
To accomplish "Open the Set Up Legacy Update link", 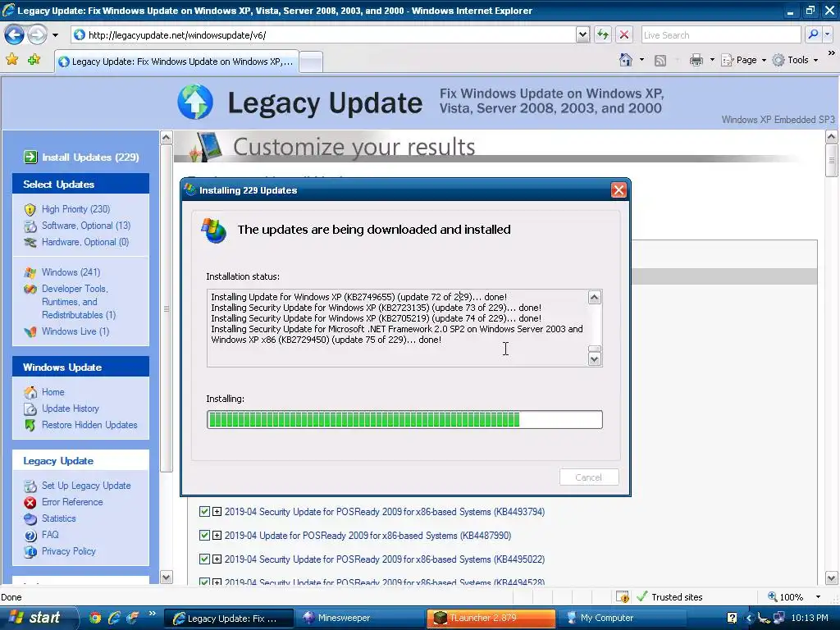I will (86, 486).
